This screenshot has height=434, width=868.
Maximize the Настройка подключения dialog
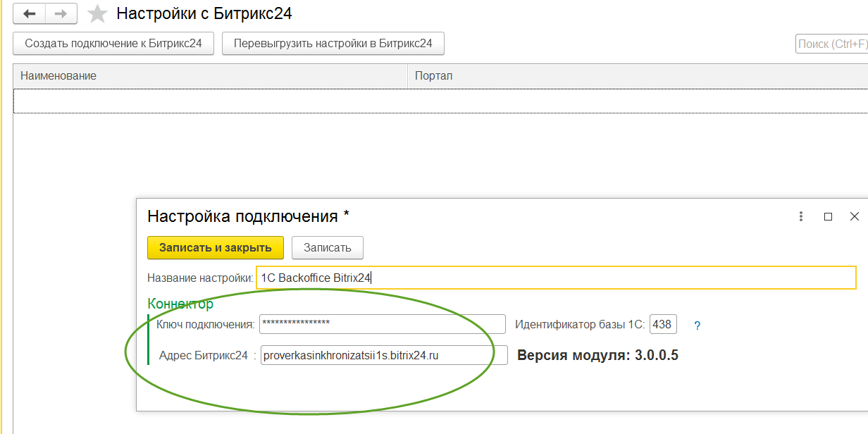(829, 217)
